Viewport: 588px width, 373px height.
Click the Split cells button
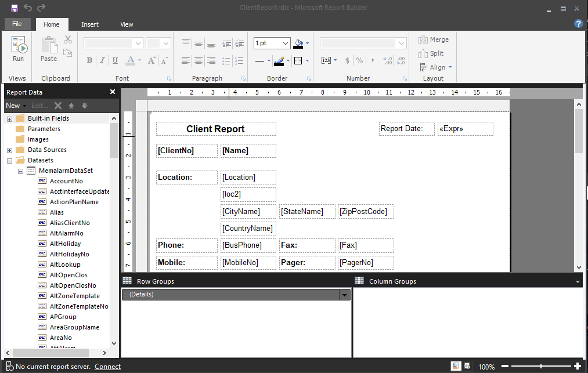431,53
